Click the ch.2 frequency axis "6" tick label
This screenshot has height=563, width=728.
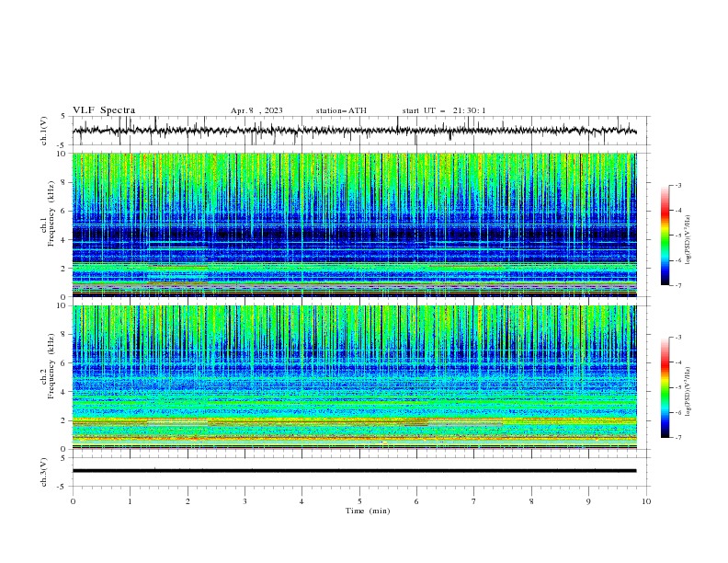click(x=64, y=363)
